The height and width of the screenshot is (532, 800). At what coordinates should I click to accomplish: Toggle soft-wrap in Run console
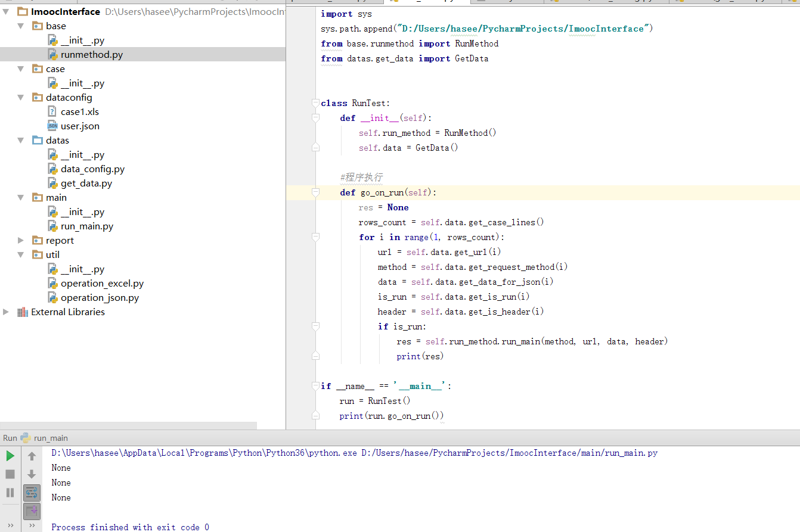(32, 493)
